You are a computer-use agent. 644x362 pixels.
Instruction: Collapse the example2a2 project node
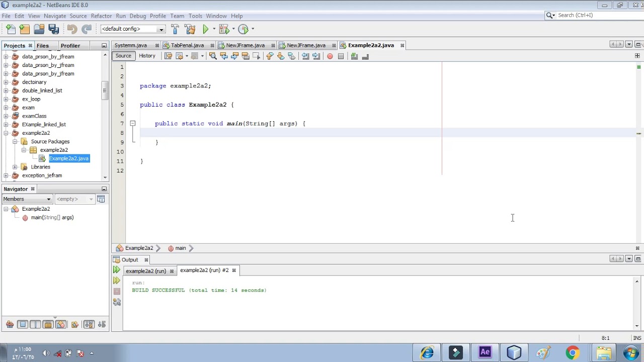(6, 133)
